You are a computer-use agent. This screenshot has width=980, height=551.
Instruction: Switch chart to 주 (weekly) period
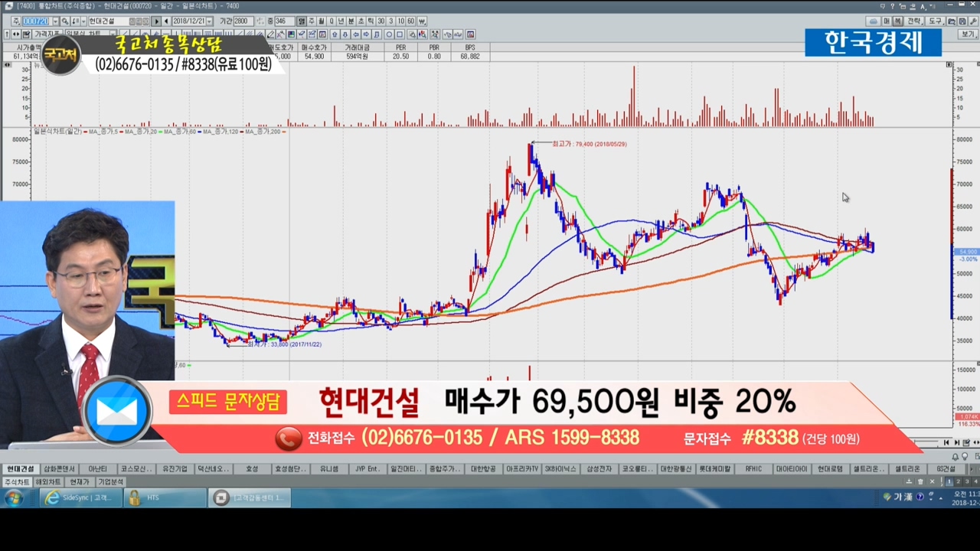pyautogui.click(x=312, y=21)
